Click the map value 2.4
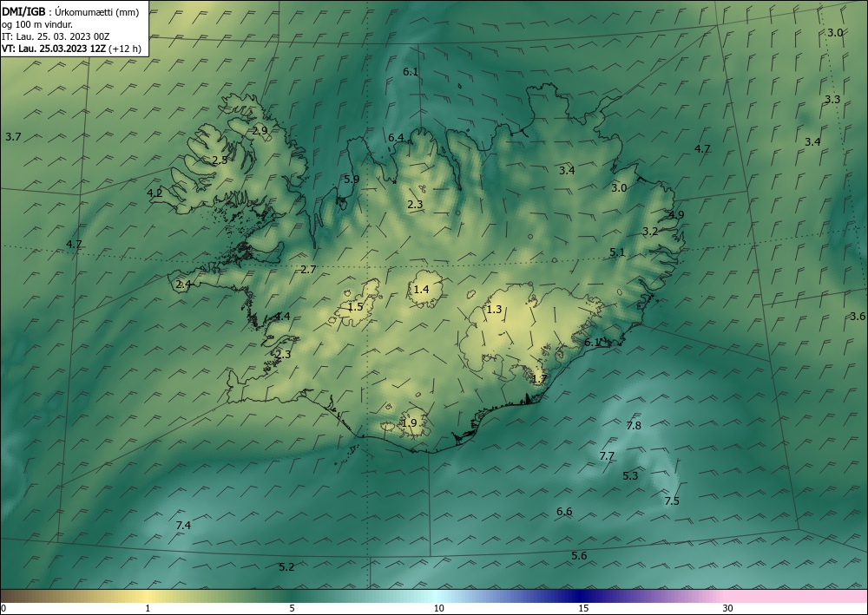The width and height of the screenshot is (868, 615). pyautogui.click(x=184, y=285)
